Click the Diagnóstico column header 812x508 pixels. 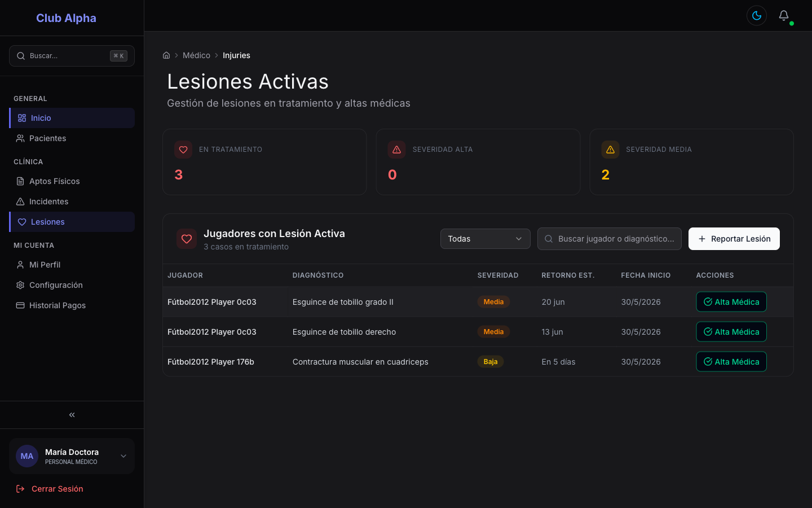pyautogui.click(x=318, y=275)
